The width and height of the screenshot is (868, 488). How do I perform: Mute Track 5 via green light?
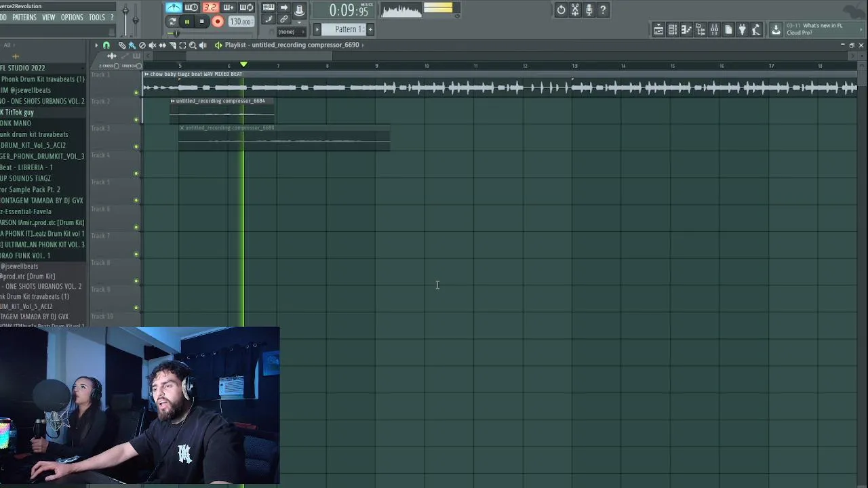tap(136, 201)
